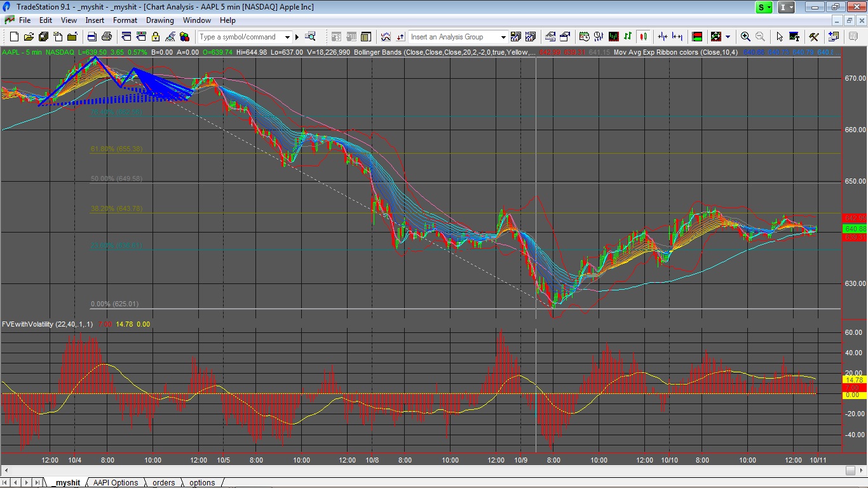Click the AAPL - 5 min NASDAQ label

(x=38, y=52)
